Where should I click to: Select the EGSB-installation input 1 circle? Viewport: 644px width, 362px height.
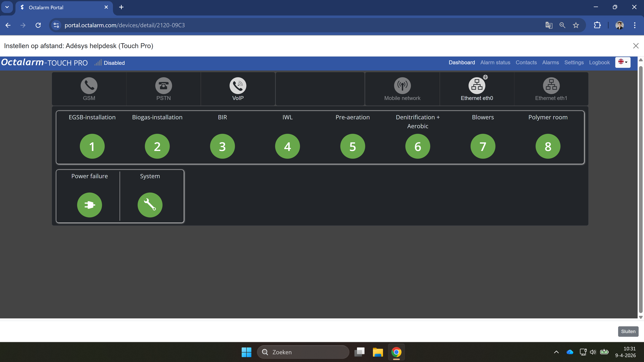coord(92,146)
